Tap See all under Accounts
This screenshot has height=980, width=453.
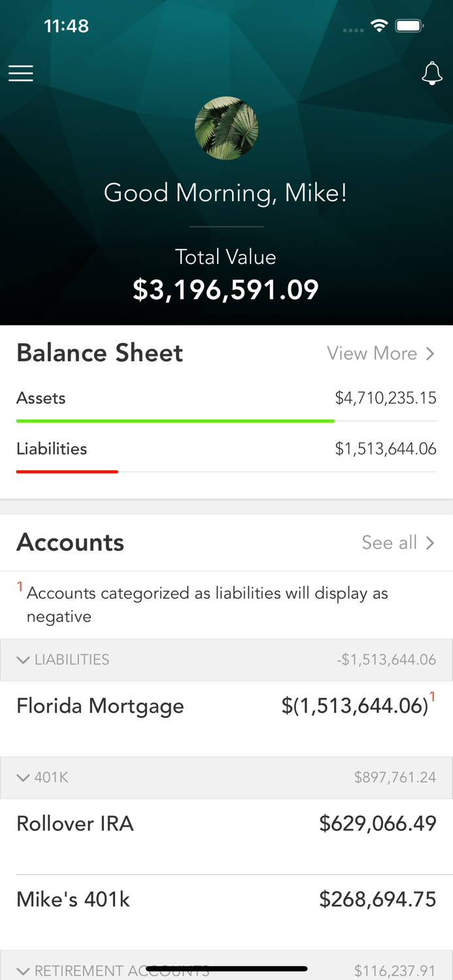coord(389,543)
